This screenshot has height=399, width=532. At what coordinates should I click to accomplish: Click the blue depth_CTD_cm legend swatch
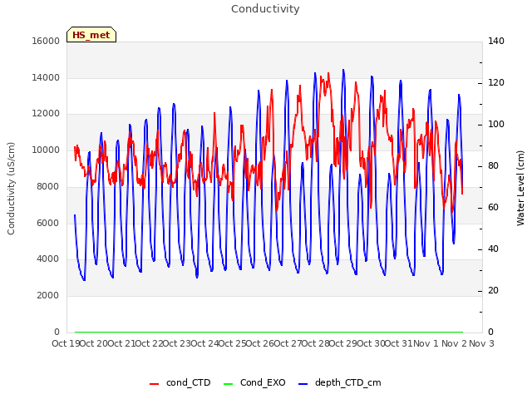(x=303, y=384)
